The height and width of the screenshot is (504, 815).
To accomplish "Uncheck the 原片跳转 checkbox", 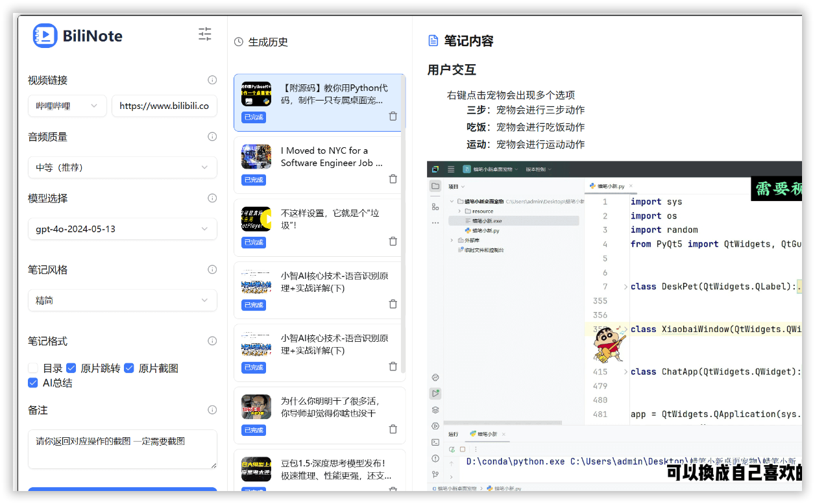I will click(71, 368).
